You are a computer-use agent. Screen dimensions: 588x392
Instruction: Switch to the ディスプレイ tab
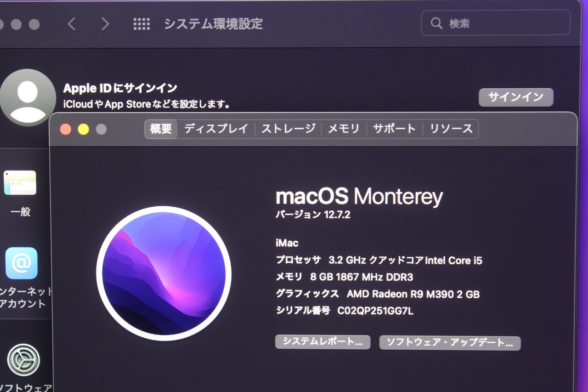pos(216,129)
